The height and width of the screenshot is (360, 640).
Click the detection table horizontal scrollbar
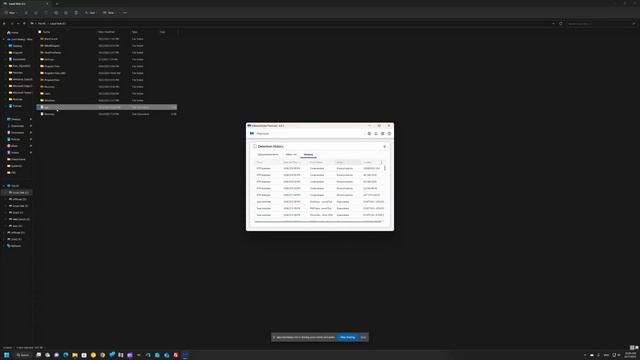tap(318, 222)
